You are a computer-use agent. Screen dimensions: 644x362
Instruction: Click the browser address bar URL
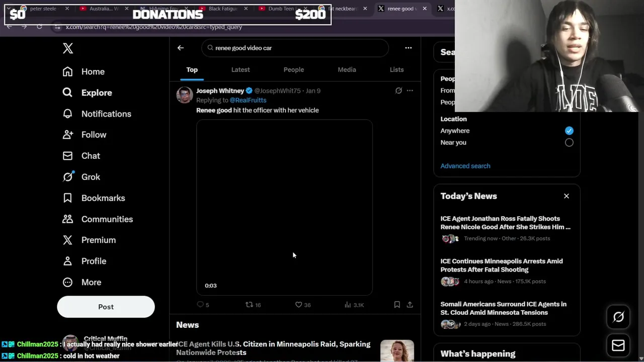coord(154,27)
